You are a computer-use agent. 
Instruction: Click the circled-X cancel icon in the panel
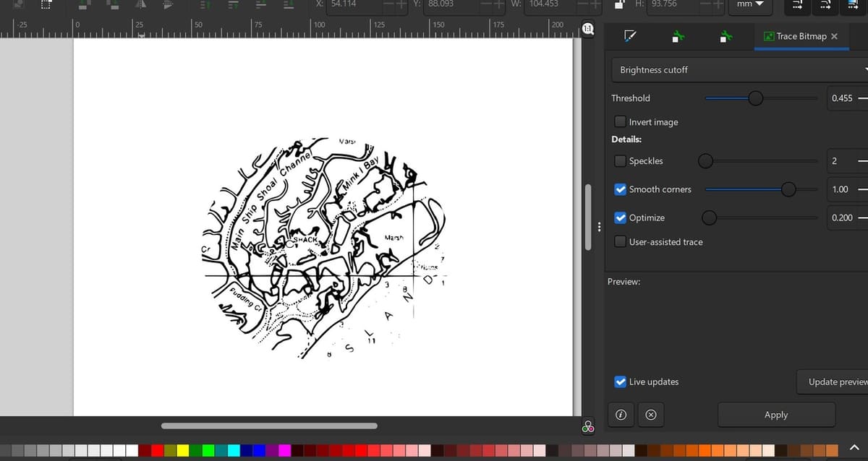coord(650,414)
